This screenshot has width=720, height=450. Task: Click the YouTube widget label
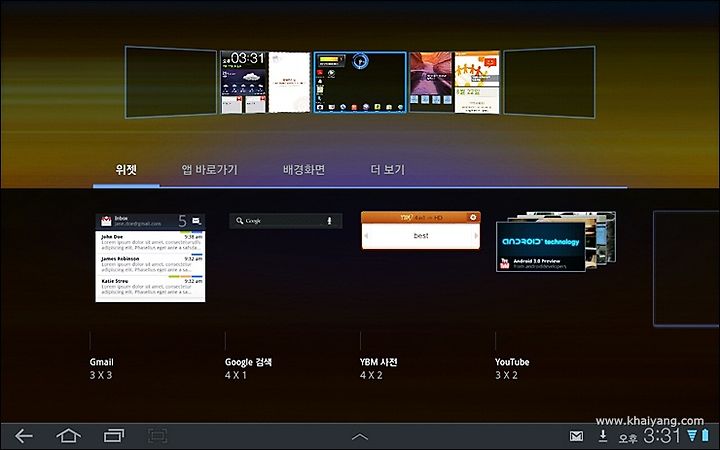click(512, 362)
